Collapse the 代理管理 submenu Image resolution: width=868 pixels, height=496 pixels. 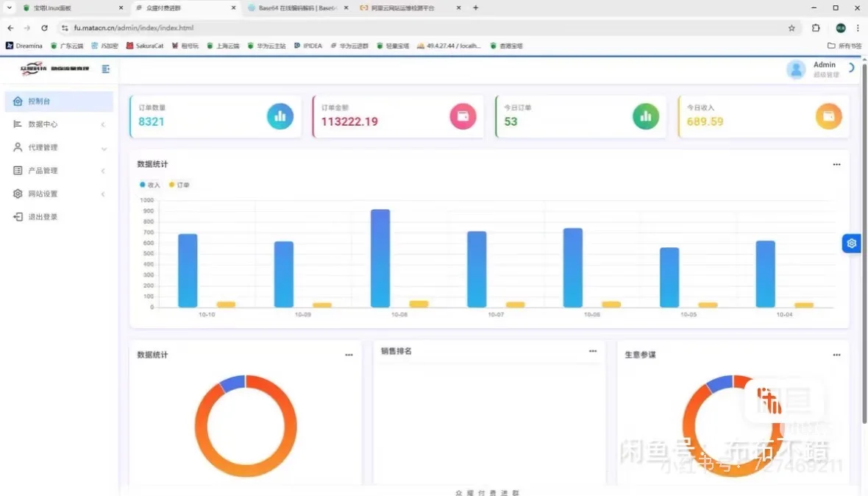click(103, 147)
